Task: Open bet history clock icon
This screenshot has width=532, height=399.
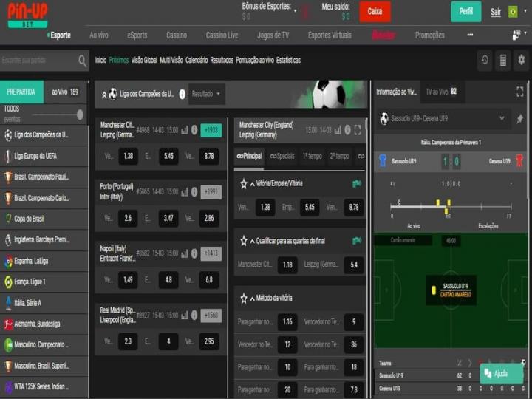Action: pyautogui.click(x=485, y=60)
